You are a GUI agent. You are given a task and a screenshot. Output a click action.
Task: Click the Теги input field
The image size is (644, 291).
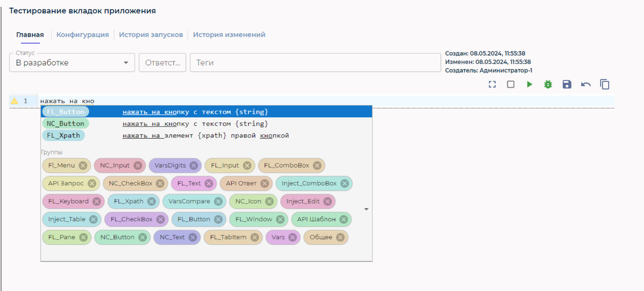pos(315,63)
